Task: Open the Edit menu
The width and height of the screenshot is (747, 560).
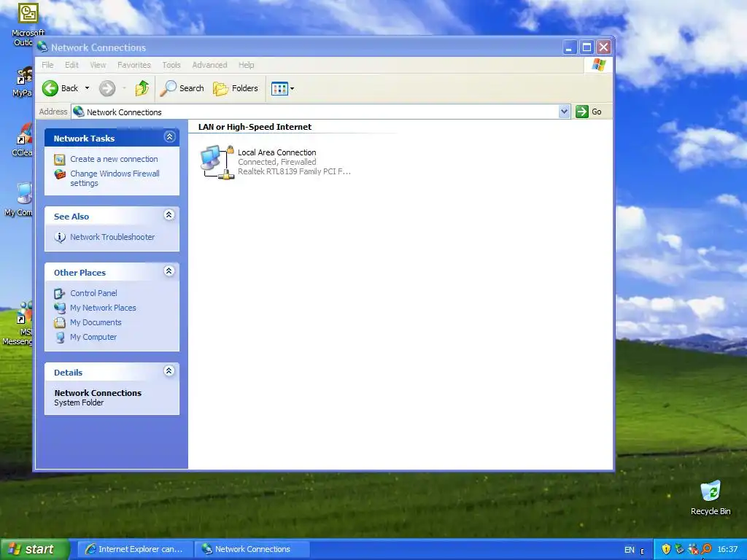Action: coord(72,65)
